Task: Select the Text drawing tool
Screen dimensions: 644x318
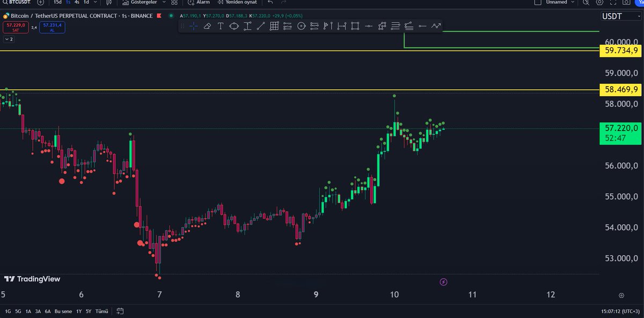Action: 221,26
